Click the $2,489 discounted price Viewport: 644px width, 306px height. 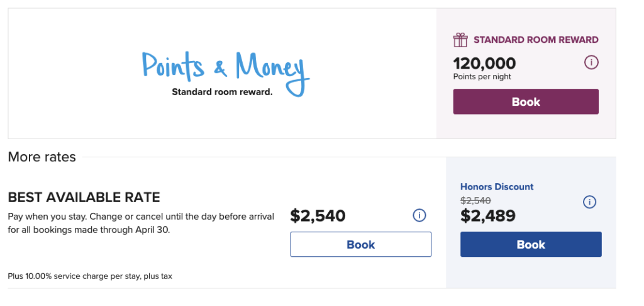[487, 216]
